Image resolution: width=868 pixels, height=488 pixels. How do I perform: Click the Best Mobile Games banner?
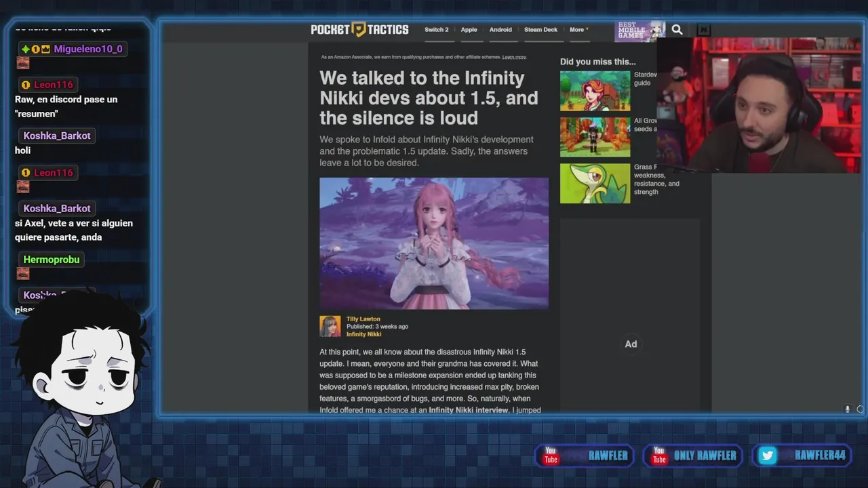coord(640,30)
